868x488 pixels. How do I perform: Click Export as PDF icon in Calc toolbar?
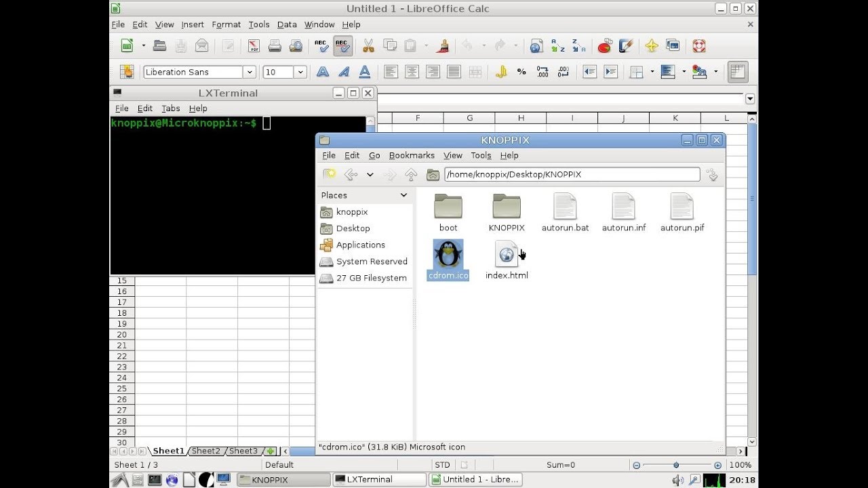(x=254, y=46)
